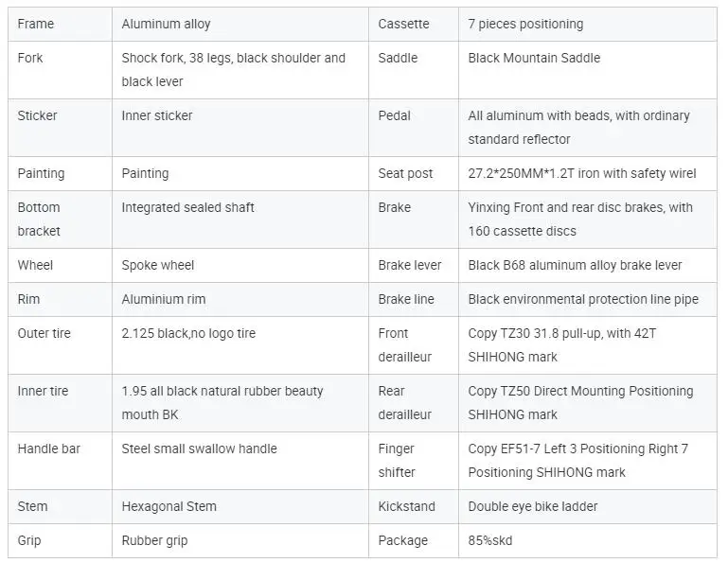This screenshot has width=728, height=563.
Task: Select the "Aluminium rim" cell
Action: pos(164,299)
